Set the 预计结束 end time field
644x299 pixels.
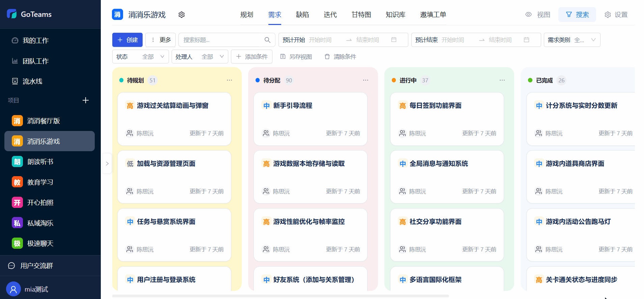pos(500,40)
